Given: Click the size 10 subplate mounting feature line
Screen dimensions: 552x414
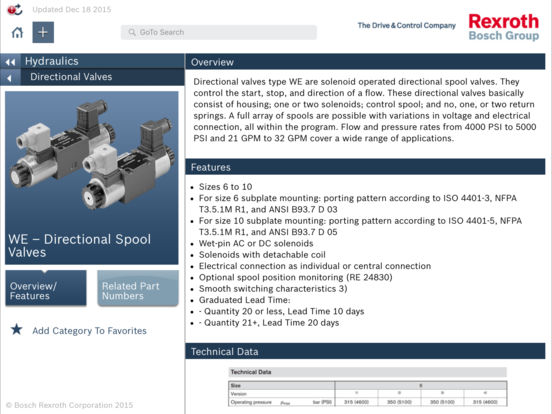Looking at the screenshot, I should point(360,226).
